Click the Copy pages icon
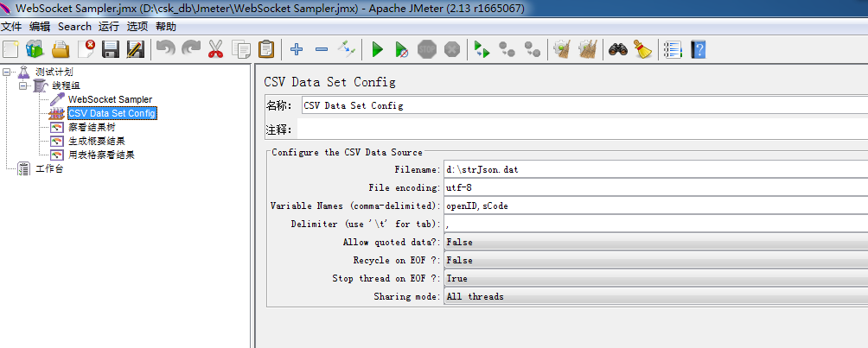This screenshot has height=348, width=868. click(241, 49)
